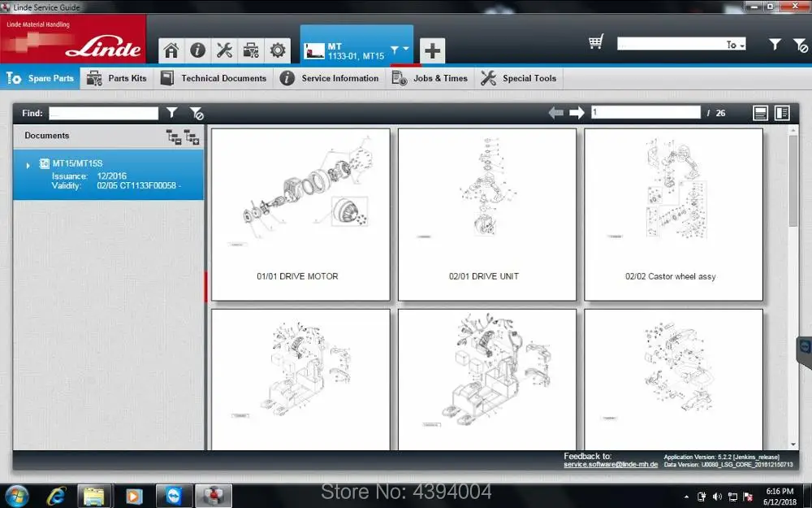812x508 pixels.
Task: Open the 02/02 Castor wheel assy thumbnail
Action: coord(673,214)
